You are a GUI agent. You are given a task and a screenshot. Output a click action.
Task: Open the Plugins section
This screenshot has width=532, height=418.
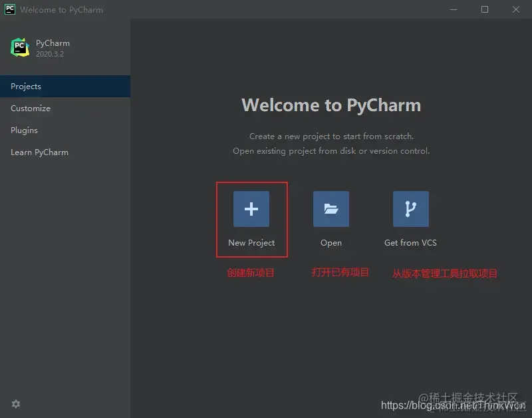(24, 130)
